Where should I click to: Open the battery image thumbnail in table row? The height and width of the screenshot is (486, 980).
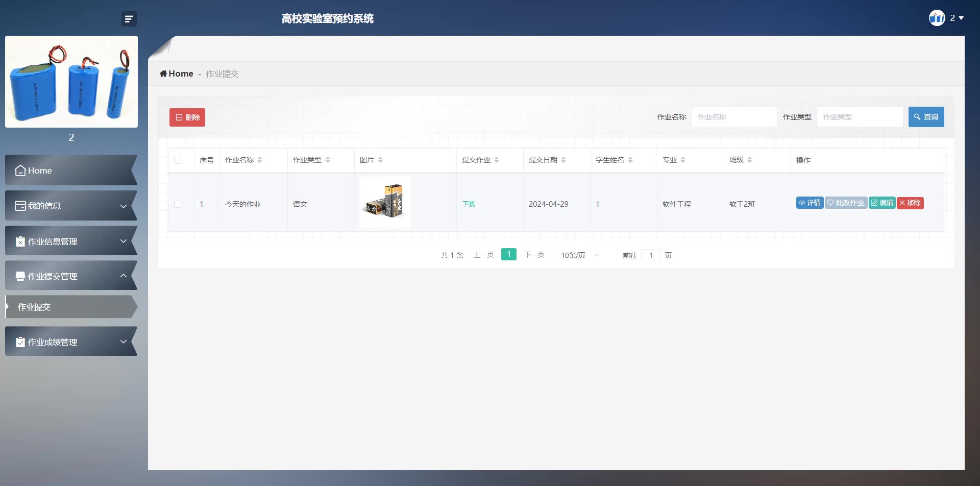[x=385, y=202]
